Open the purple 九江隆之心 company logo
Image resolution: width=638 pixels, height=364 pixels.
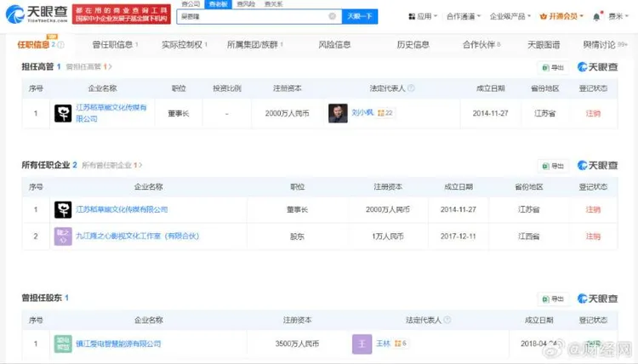pos(63,236)
